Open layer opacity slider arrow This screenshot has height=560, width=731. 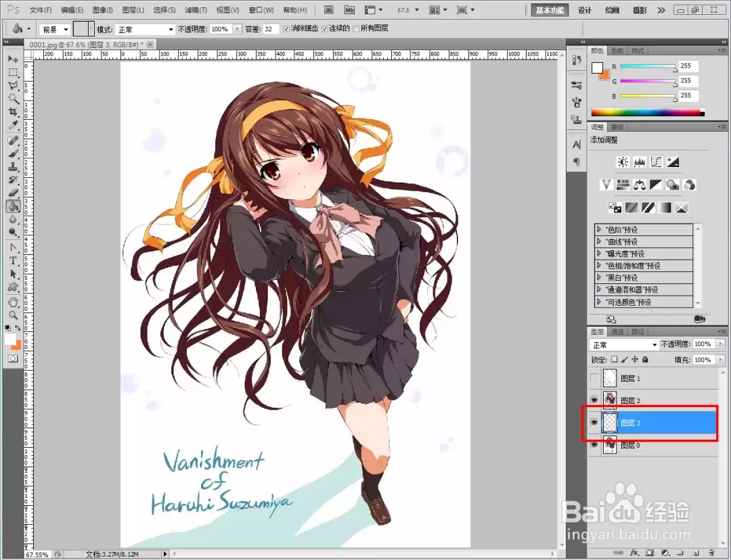(x=721, y=344)
